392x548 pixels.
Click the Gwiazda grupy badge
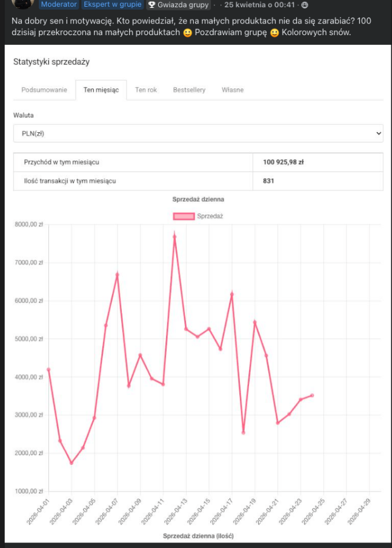click(x=179, y=5)
